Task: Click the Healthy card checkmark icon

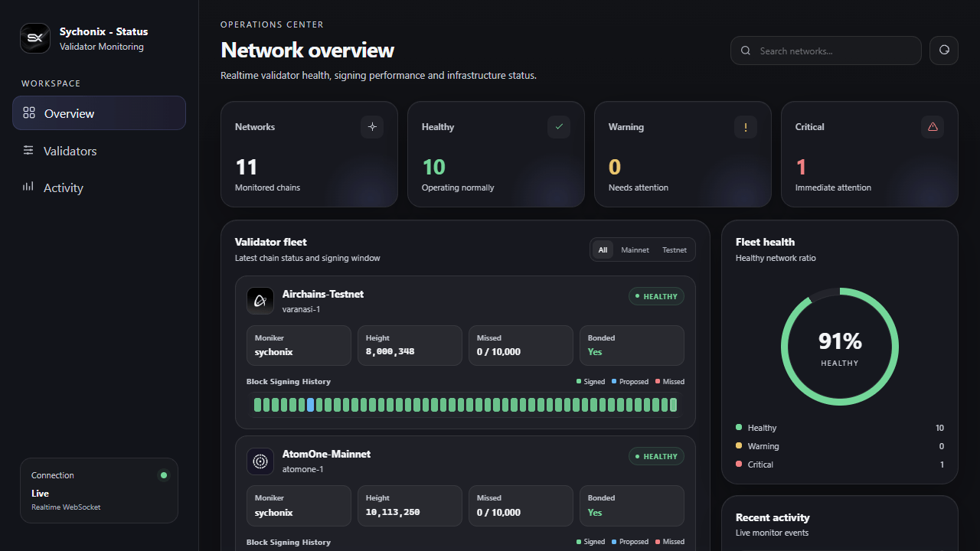Action: (x=559, y=127)
